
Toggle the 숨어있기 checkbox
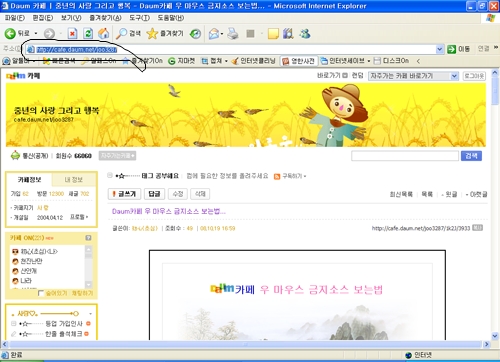(41, 293)
